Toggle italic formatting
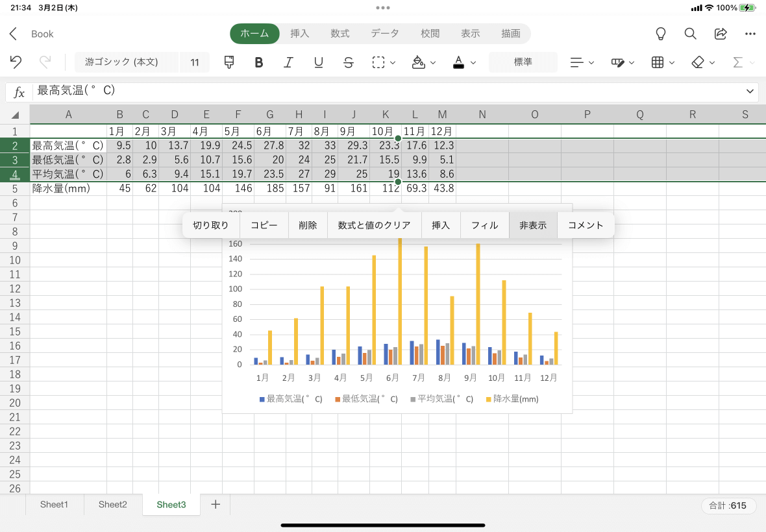This screenshot has width=766, height=532. (289, 62)
